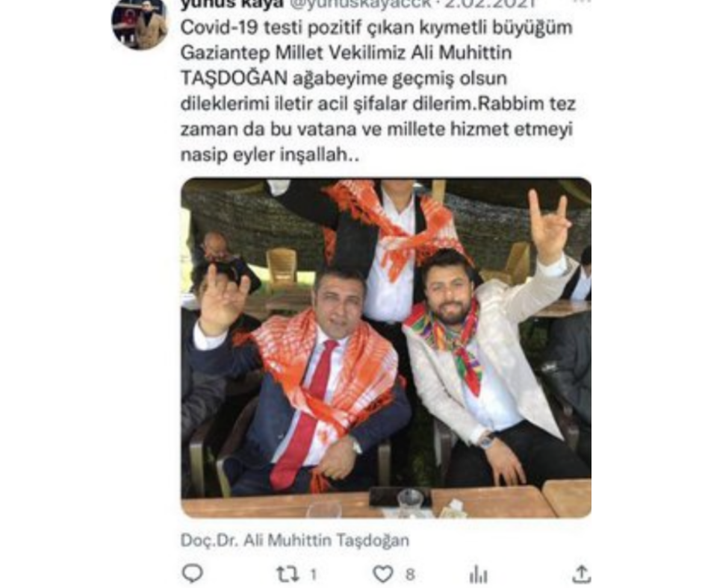
Task: Click the like count number 8
Action: pos(410,574)
